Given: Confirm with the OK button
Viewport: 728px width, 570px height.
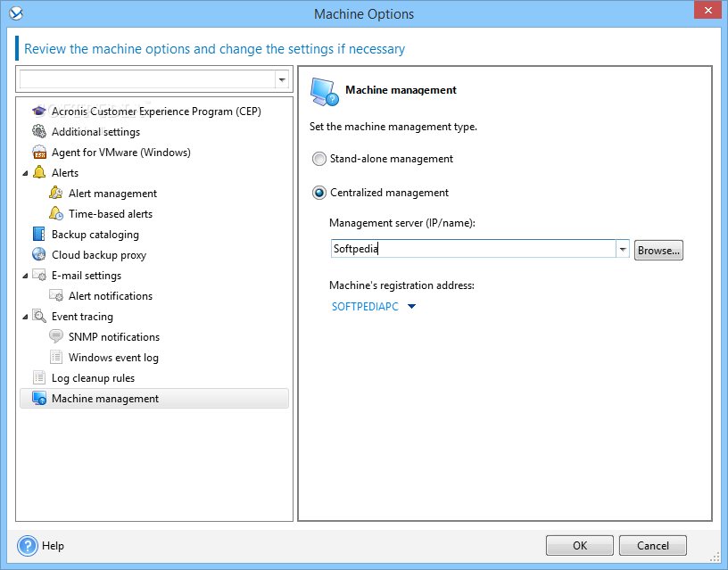Looking at the screenshot, I should pyautogui.click(x=579, y=545).
